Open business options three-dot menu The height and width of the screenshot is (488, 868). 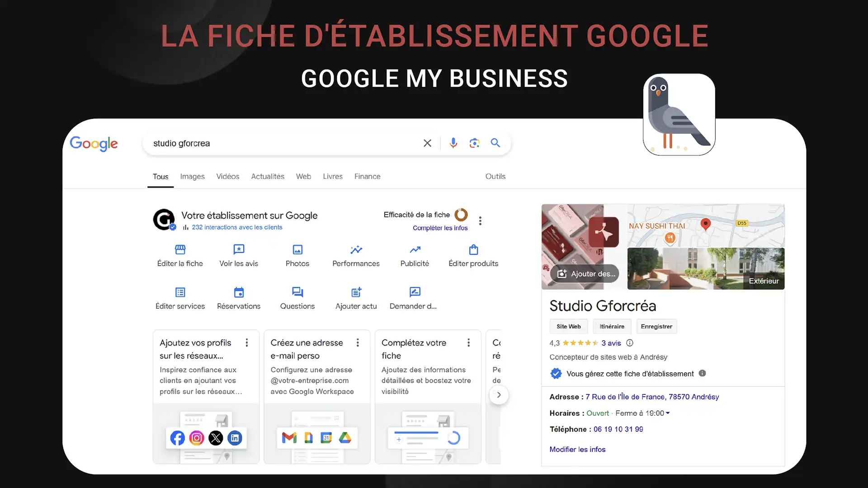480,221
